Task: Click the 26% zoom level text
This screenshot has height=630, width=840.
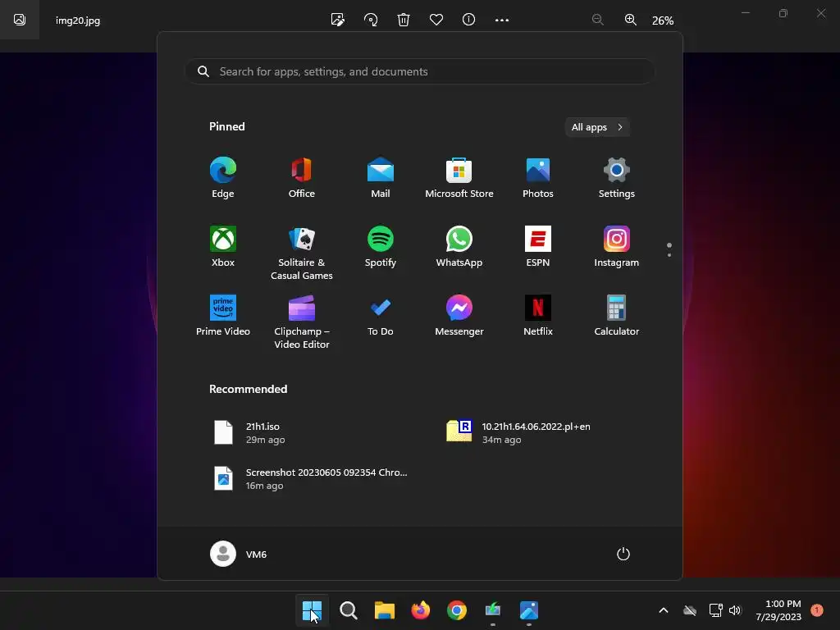Action: (x=663, y=21)
